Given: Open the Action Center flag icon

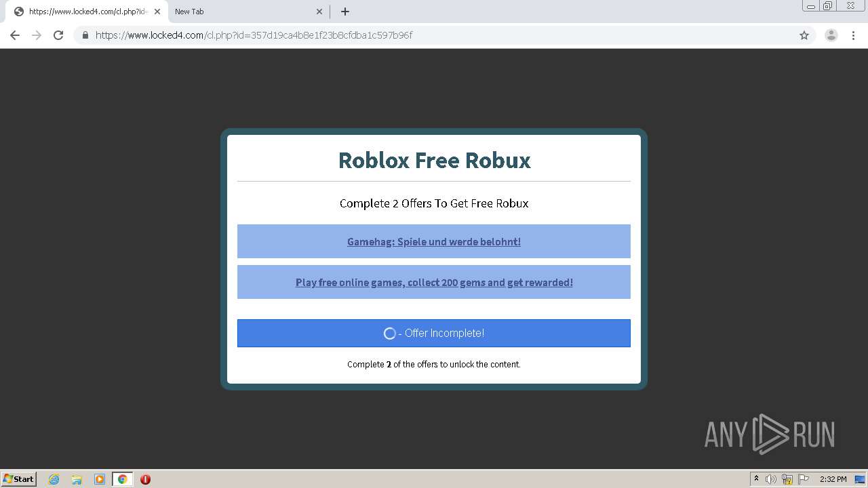Looking at the screenshot, I should (x=804, y=479).
